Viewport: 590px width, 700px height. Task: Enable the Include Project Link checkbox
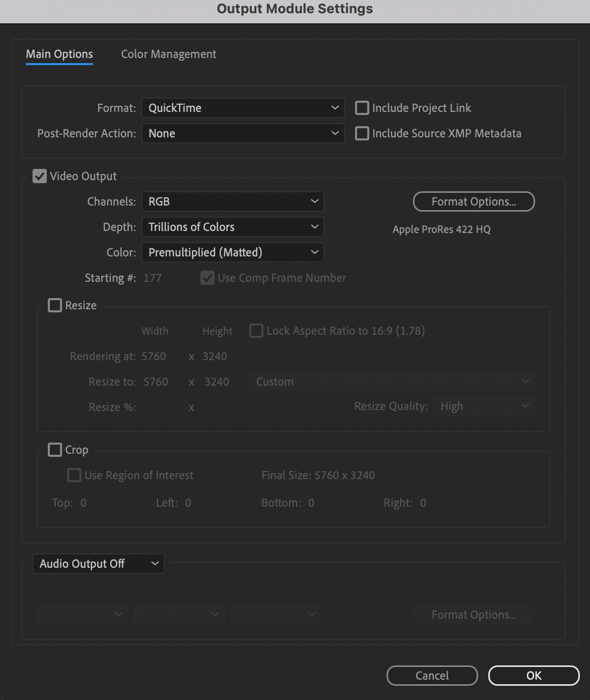[362, 108]
